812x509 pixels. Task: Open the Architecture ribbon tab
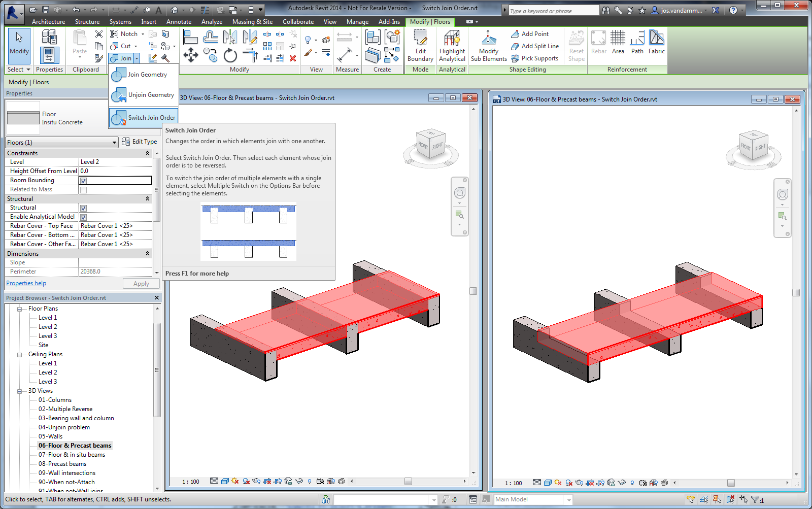(x=48, y=22)
